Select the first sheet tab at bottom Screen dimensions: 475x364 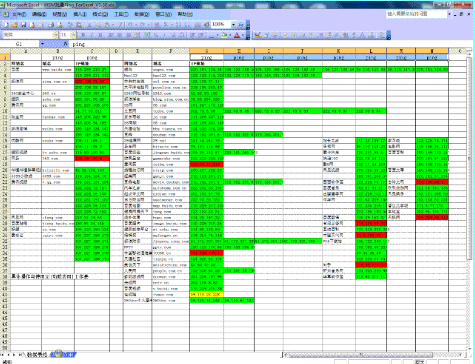click(x=37, y=355)
